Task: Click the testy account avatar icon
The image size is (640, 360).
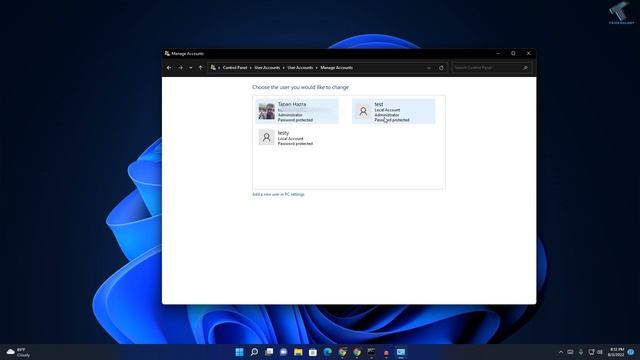Action: [x=267, y=137]
